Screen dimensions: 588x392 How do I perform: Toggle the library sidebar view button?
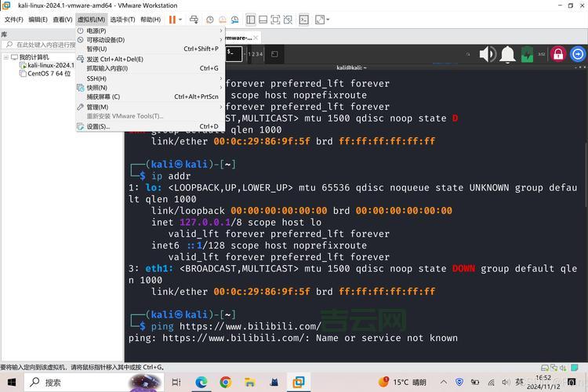(251, 19)
